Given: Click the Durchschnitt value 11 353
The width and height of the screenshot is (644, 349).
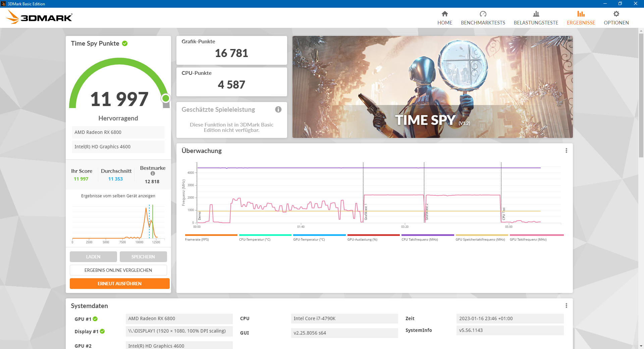Looking at the screenshot, I should click(x=115, y=179).
